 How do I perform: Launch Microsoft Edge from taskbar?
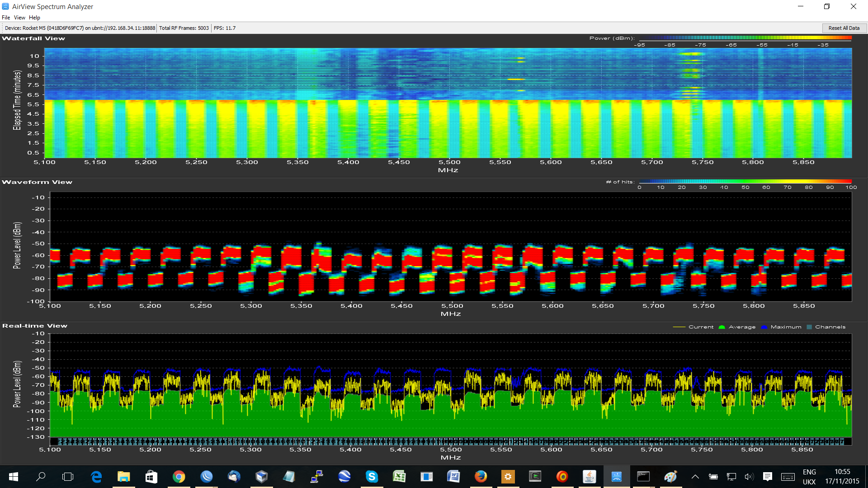coord(96,476)
